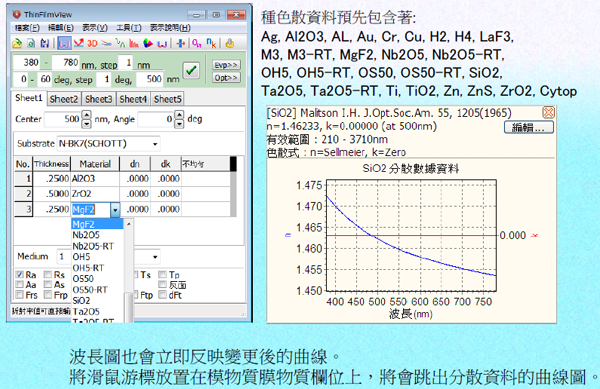Screen dimensions: 600x389
Task: Uncheck the Ra checkbox
Action: click(20, 275)
